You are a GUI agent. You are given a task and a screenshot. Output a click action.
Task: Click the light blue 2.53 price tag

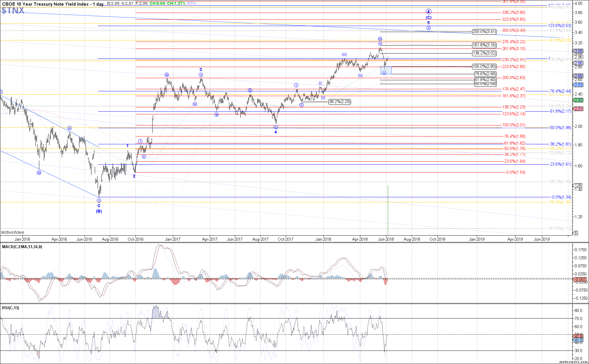(578, 85)
